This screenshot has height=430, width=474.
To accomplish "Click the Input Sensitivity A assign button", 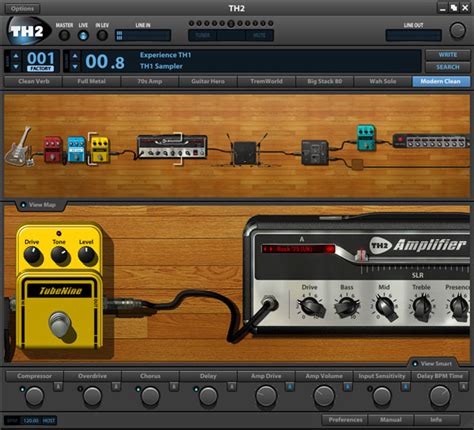I will (405, 387).
